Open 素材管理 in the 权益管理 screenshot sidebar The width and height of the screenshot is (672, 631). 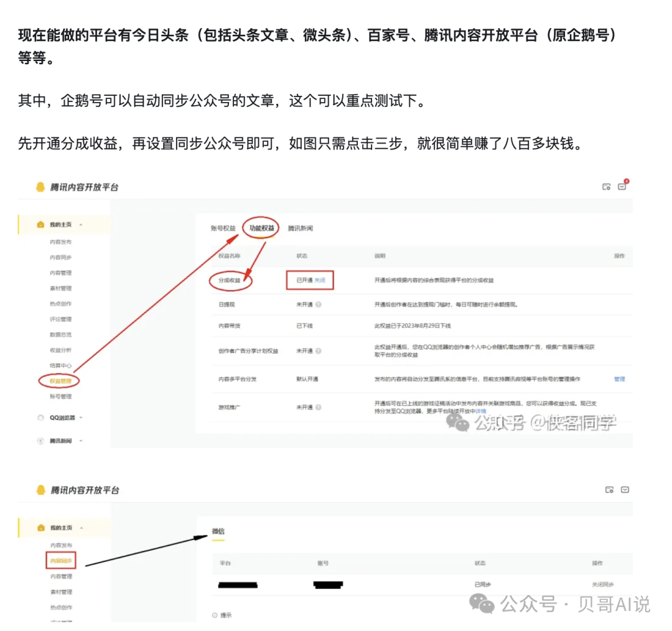[60, 288]
